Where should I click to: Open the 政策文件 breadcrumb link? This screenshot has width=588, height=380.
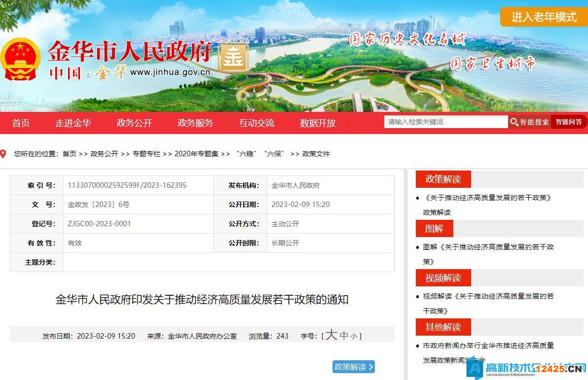(x=317, y=154)
